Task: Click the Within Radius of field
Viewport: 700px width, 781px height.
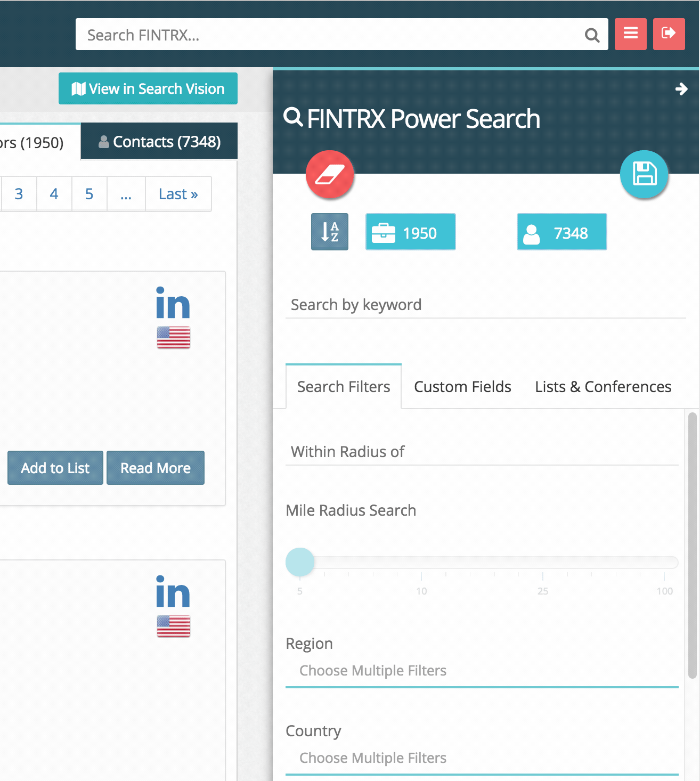Action: coord(482,452)
